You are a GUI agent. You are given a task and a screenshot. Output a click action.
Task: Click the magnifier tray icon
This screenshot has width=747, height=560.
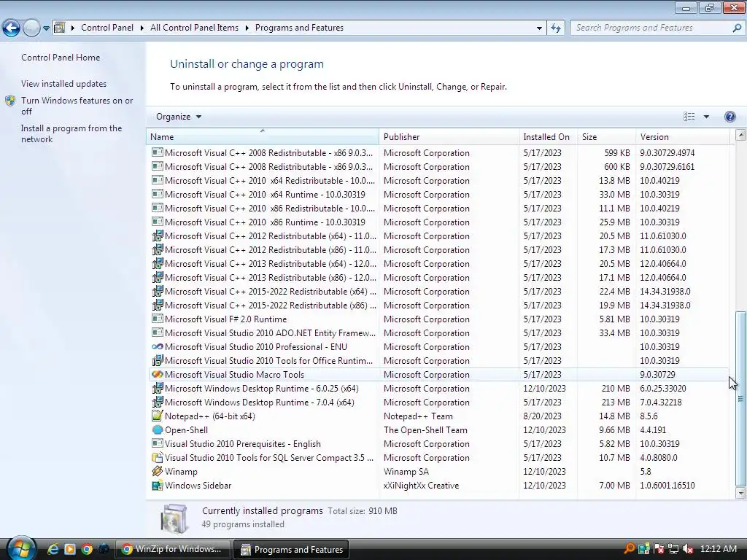[x=629, y=549]
